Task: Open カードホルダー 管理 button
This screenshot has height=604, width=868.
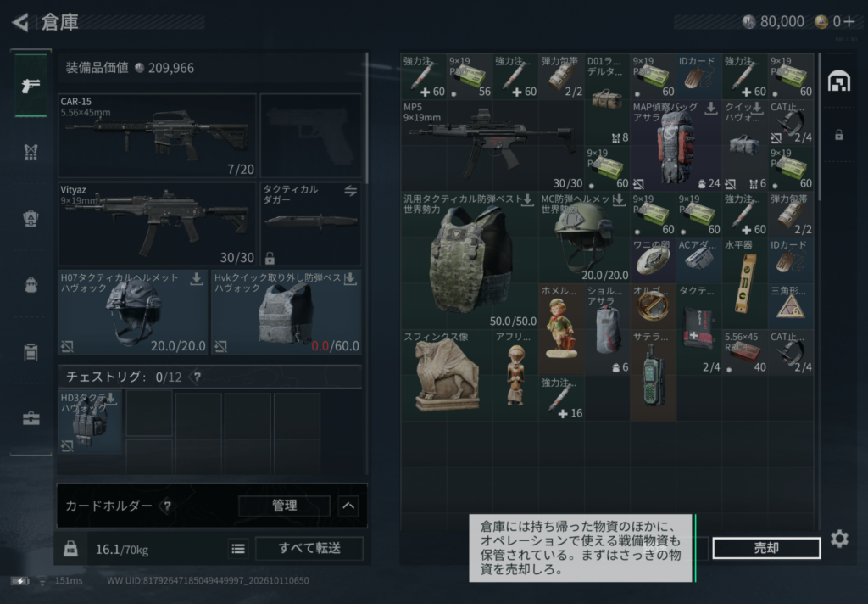Action: coord(285,506)
